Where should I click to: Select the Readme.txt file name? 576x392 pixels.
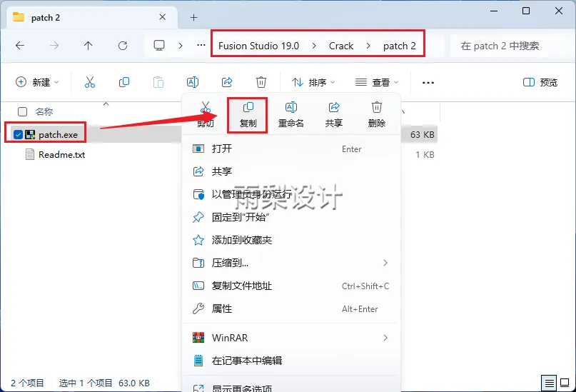(61, 155)
